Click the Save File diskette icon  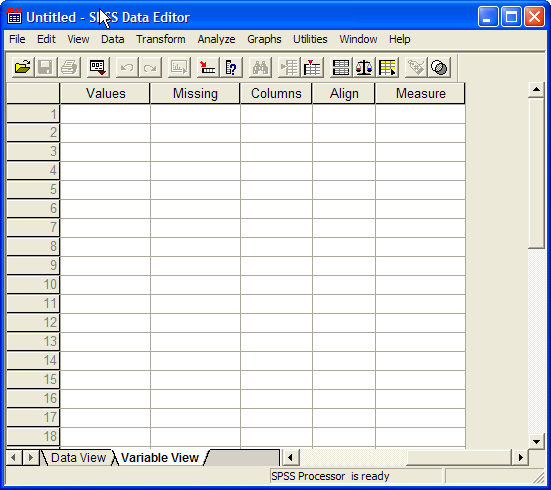pyautogui.click(x=45, y=67)
